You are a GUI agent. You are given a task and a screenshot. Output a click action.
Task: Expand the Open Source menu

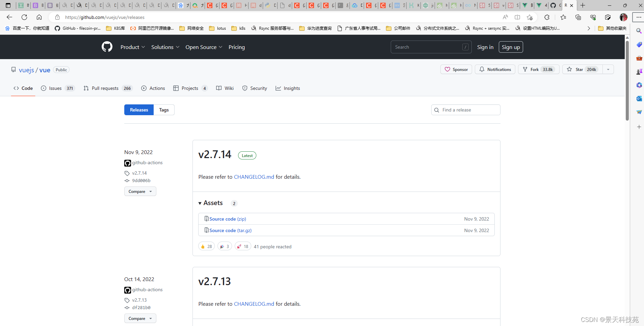204,47
